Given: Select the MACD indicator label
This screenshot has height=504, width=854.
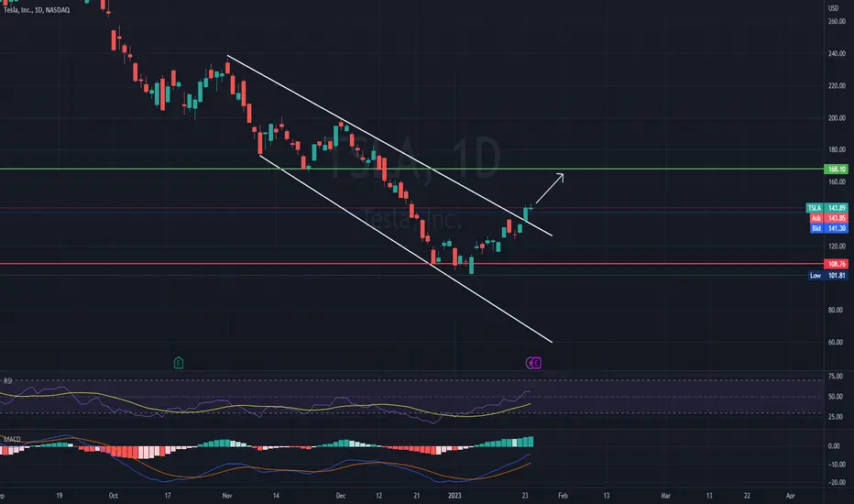Looking at the screenshot, I should tap(12, 439).
